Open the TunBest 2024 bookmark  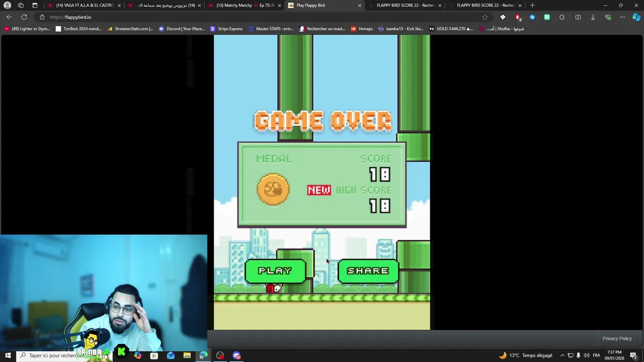[x=78, y=29]
